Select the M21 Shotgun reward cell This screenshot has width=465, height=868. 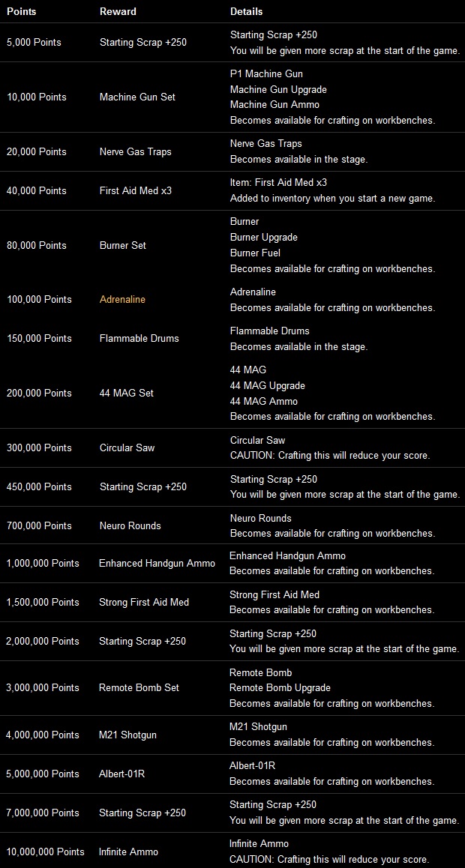coord(127,735)
